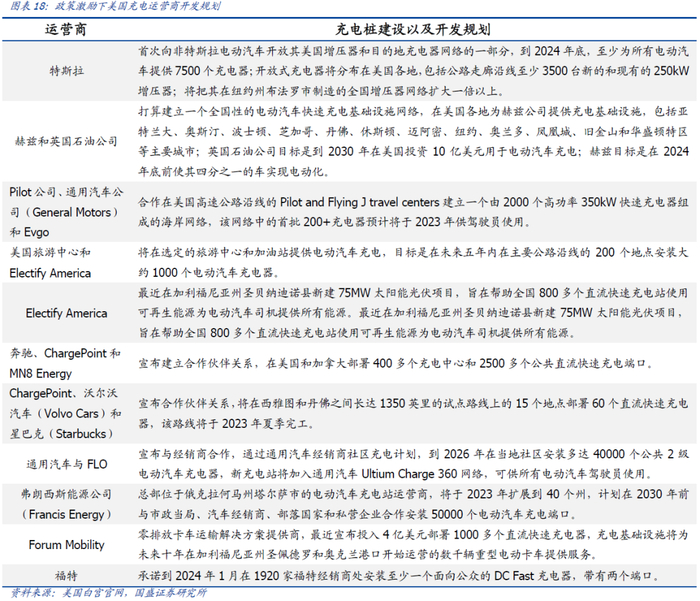The height and width of the screenshot is (601, 700).
Task: Click the Tesla description mentioning '7500 个充电器'
Action: click(x=212, y=71)
